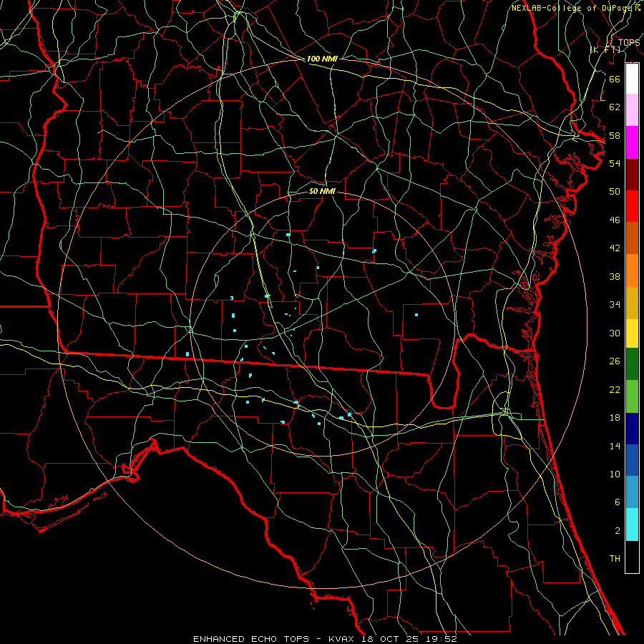Click the orange 38-42 kft swatch
Image resolution: width=644 pixels, height=644 pixels.
(632, 270)
